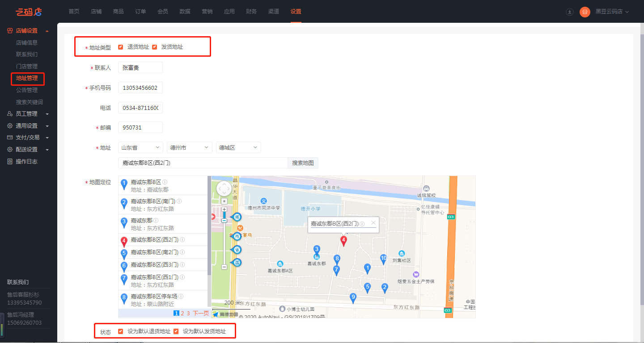
Task: Open the 订单 top menu
Action: 140,12
